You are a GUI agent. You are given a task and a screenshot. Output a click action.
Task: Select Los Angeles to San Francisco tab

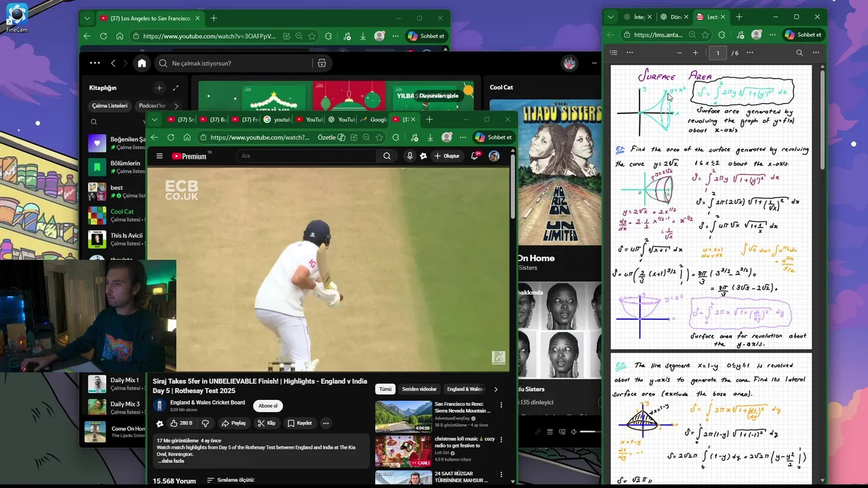[x=149, y=18]
